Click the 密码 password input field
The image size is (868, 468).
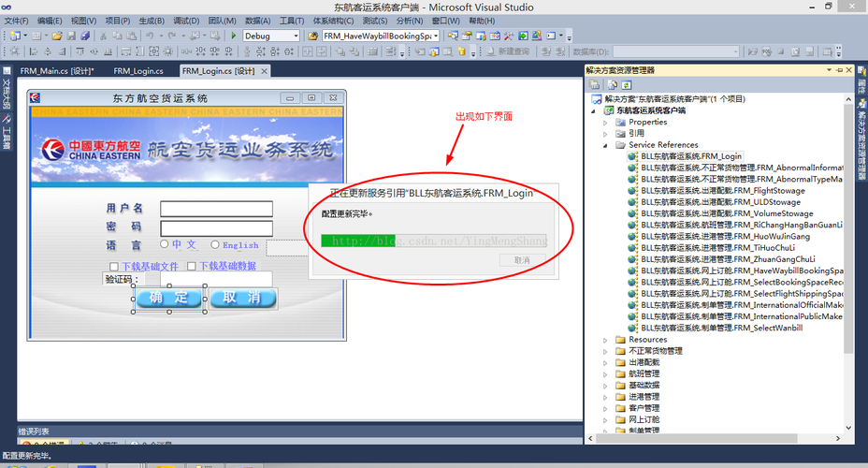(216, 228)
